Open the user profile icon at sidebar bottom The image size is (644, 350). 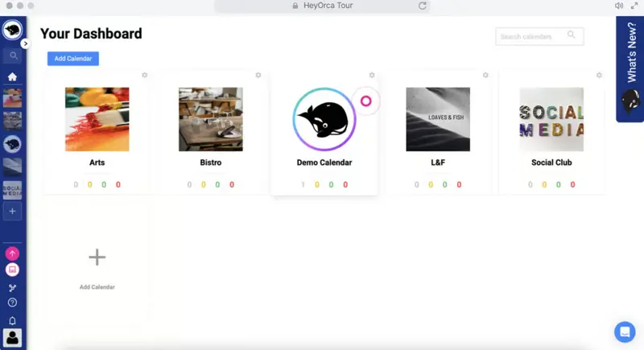pyautogui.click(x=12, y=338)
